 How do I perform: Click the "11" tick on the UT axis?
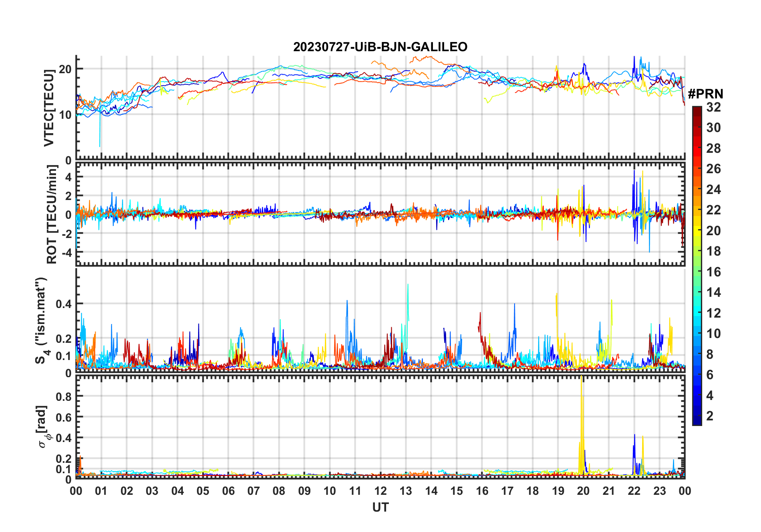click(355, 491)
